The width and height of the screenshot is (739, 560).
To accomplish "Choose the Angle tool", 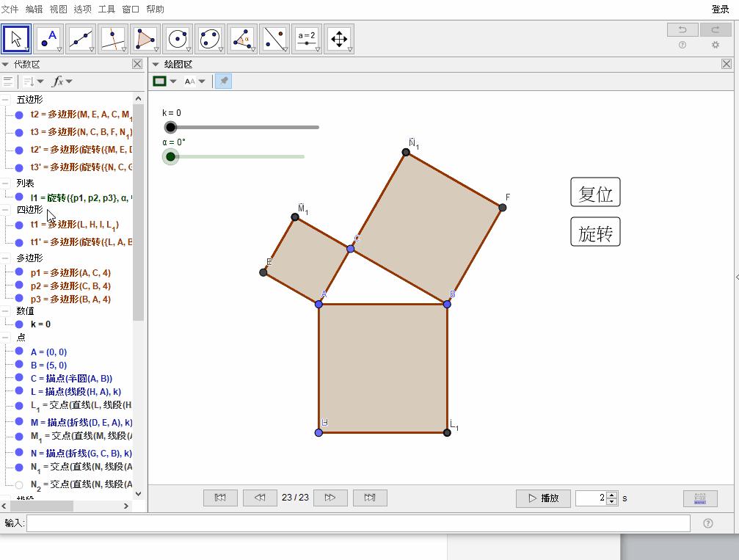I will (242, 39).
